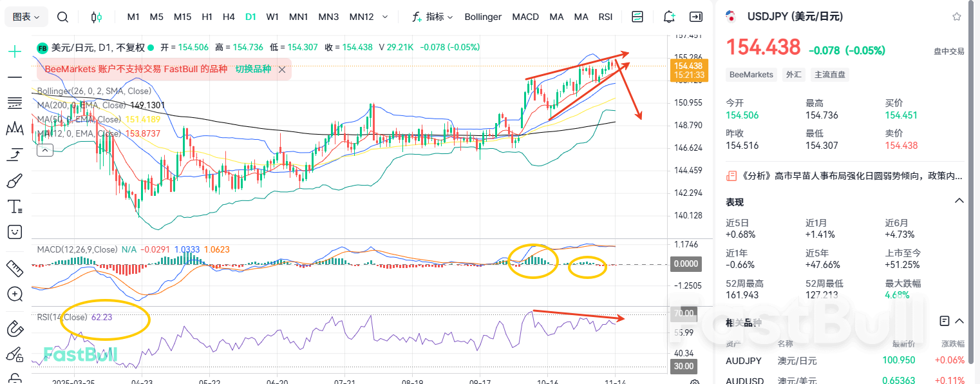Toggle the magnet snap tool
Screen dimensions: 980x384
tap(14, 329)
